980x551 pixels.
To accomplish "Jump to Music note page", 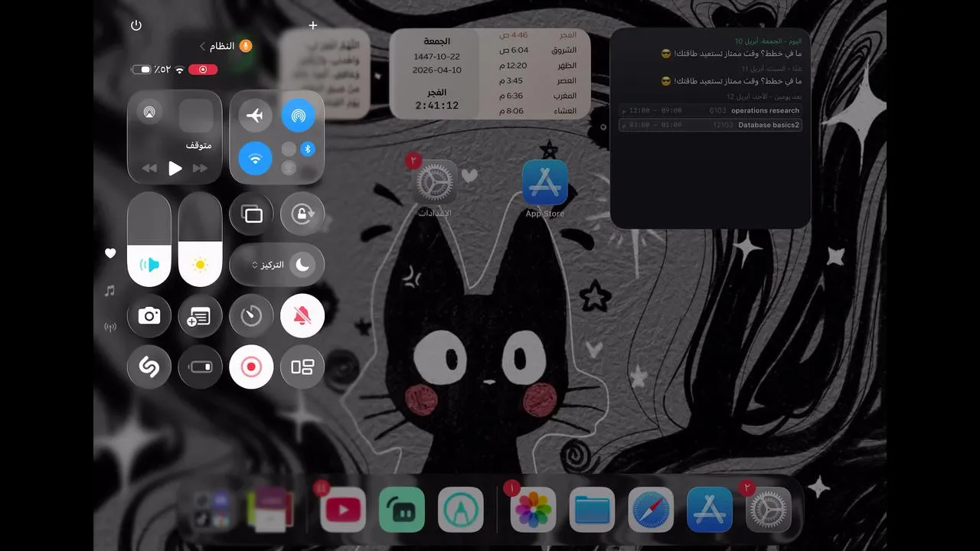I will [x=110, y=291].
